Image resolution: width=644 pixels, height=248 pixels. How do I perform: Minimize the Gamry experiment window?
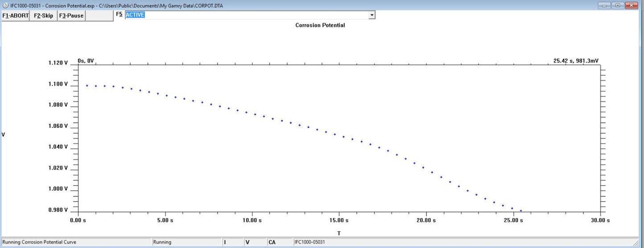coord(605,5)
